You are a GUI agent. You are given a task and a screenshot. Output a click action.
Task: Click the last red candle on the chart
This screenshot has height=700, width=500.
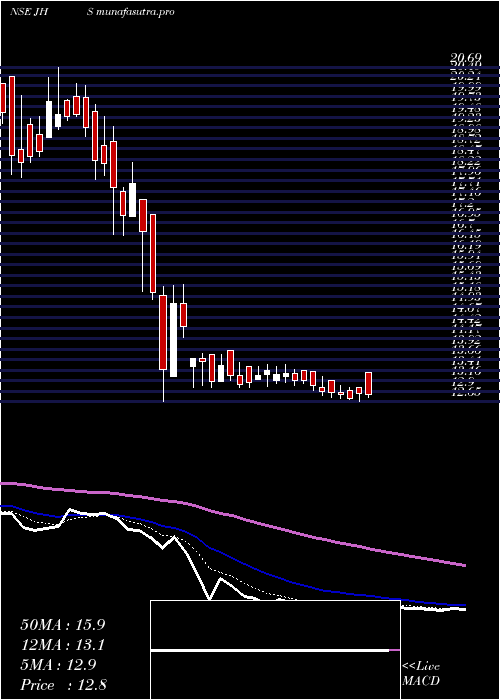click(x=369, y=383)
